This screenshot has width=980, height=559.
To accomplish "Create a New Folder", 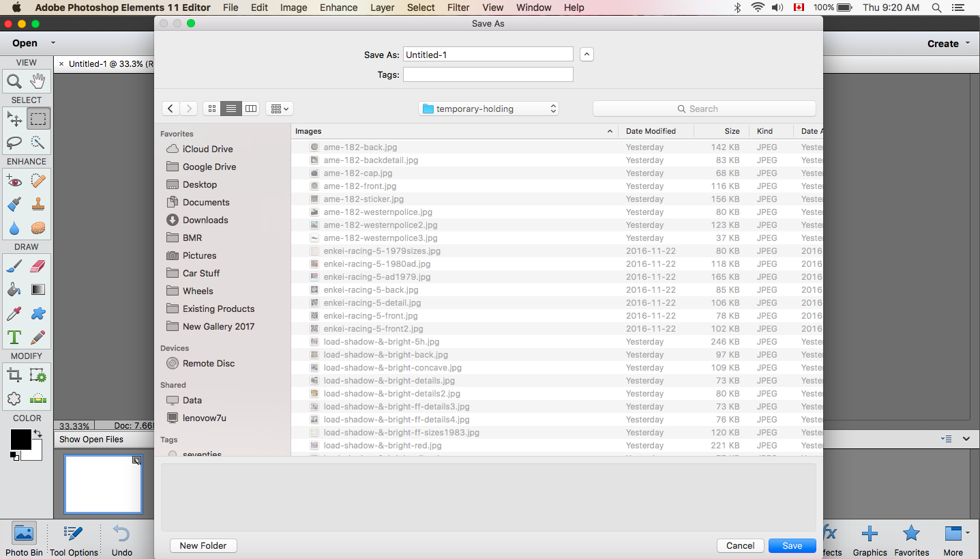I will pyautogui.click(x=203, y=545).
